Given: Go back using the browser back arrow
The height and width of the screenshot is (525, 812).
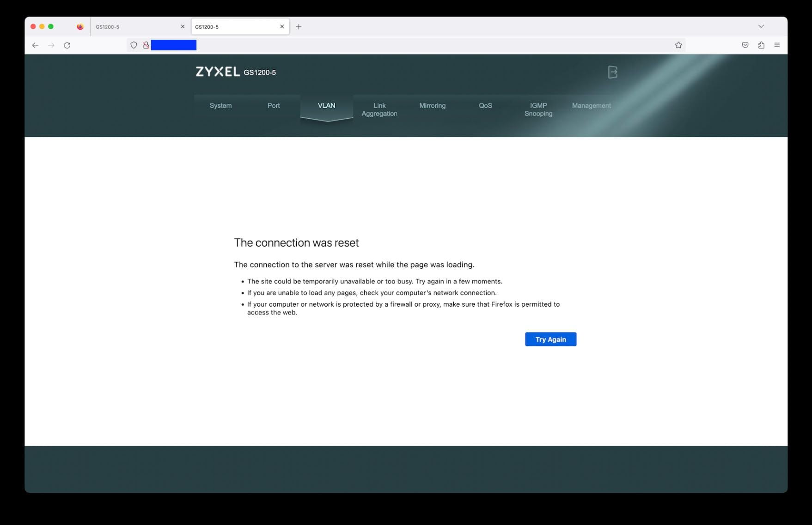Looking at the screenshot, I should point(35,45).
